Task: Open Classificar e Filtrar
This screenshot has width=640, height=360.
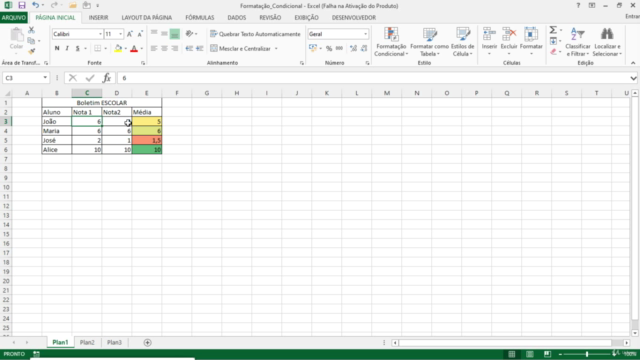Action: click(x=578, y=42)
